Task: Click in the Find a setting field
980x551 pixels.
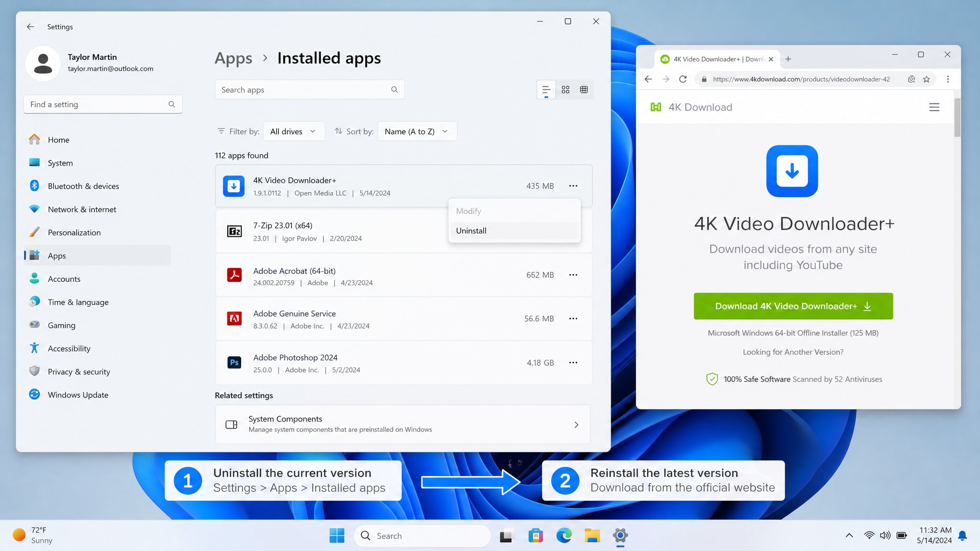Action: (103, 104)
